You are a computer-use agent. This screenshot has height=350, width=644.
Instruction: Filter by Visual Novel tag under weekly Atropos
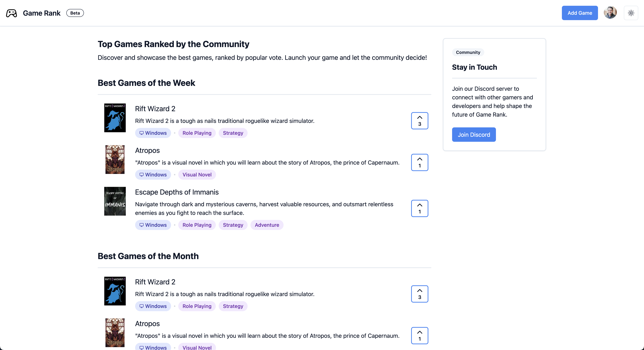tap(197, 175)
